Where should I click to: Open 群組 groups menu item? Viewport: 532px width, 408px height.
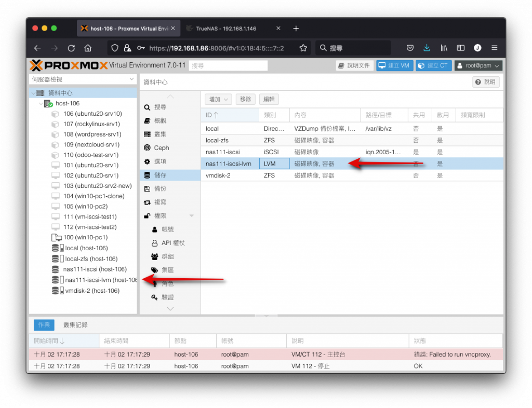[x=170, y=256]
